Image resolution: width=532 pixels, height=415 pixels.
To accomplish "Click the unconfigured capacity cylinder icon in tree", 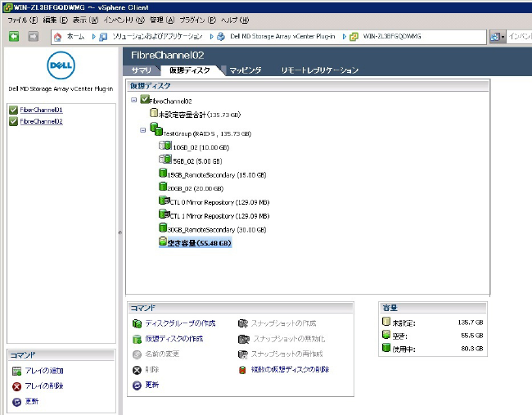I will coord(154,112).
